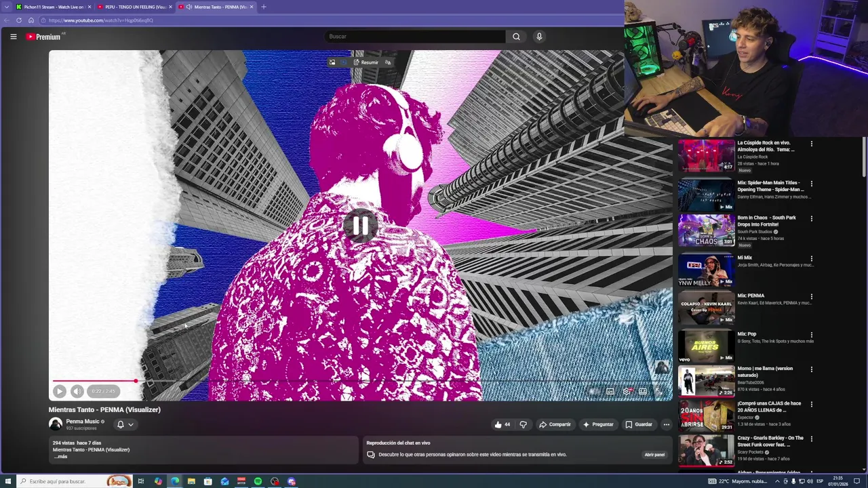Open options menu for Born in Chaos video
Image resolution: width=868 pixels, height=488 pixels.
(x=811, y=218)
